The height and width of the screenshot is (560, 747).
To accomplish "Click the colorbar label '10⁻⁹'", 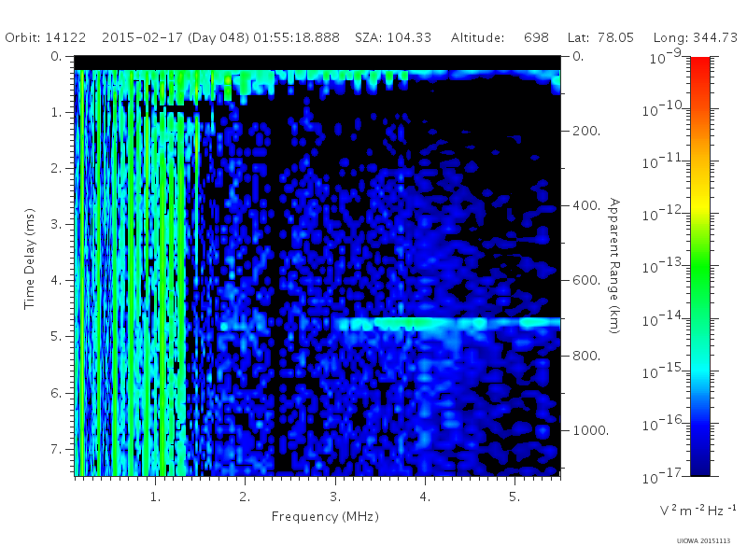I will pos(666,57).
